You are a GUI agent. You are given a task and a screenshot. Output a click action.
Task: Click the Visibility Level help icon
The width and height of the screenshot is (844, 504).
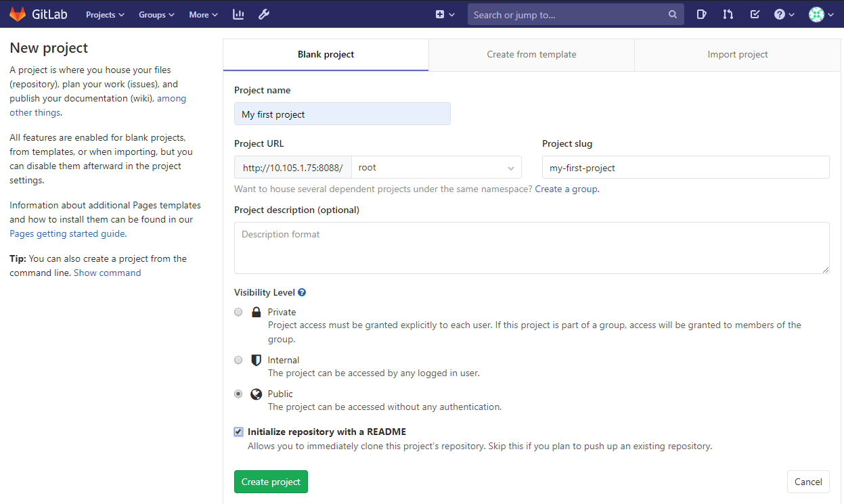click(302, 293)
